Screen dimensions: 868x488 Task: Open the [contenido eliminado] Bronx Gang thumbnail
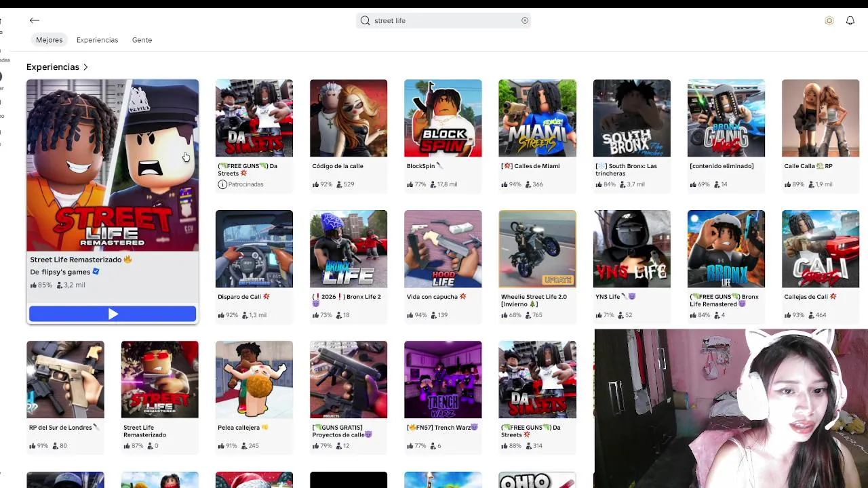pos(726,118)
